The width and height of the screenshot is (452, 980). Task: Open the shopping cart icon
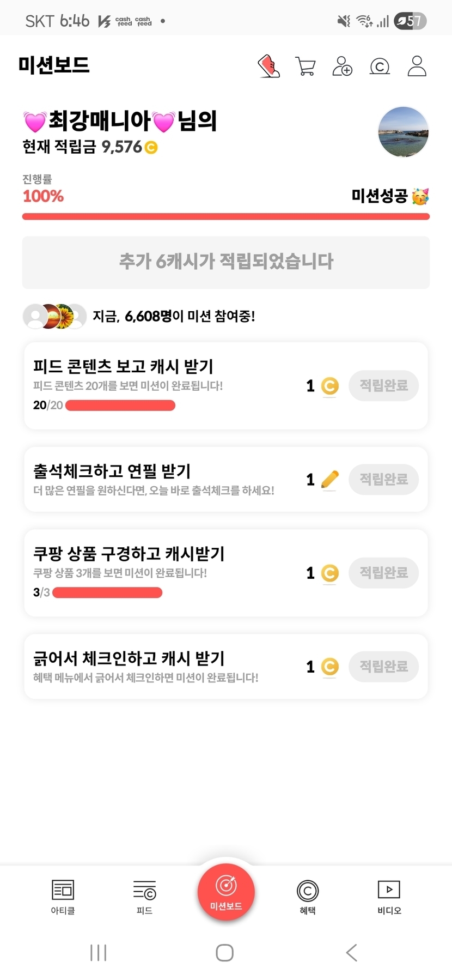[x=306, y=66]
